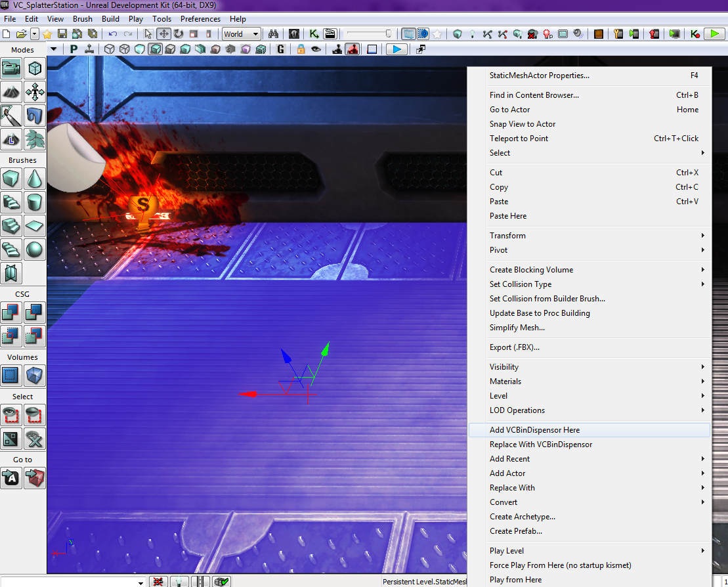Open the Foliage mode tool
728x587 pixels.
35,139
